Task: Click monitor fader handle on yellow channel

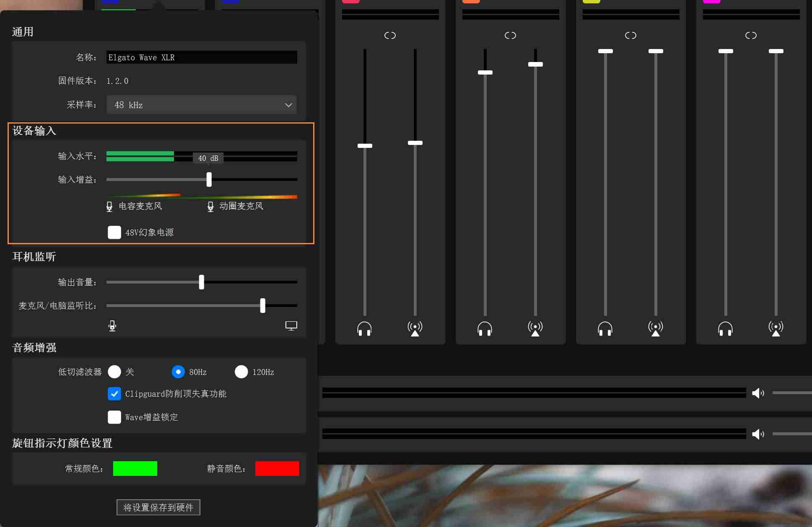Action: (605, 51)
